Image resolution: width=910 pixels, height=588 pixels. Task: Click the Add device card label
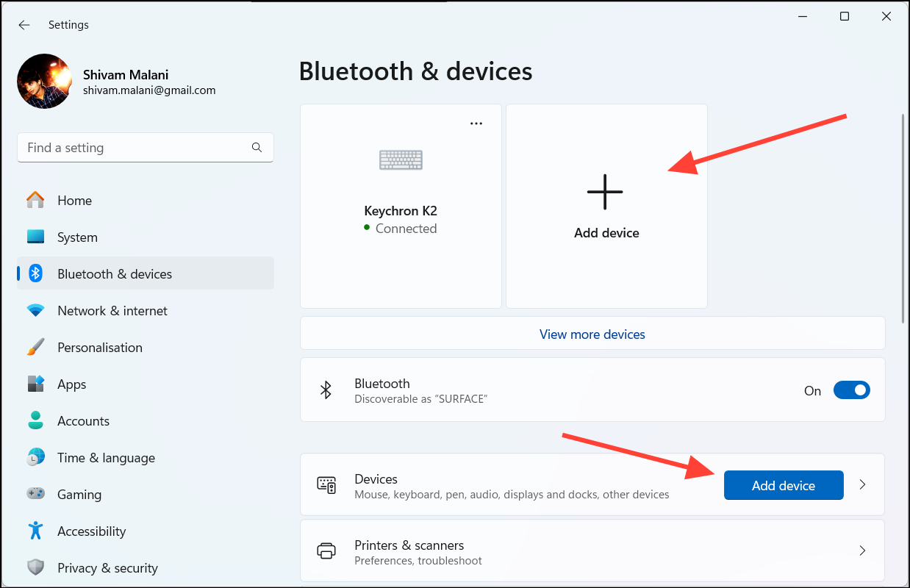tap(606, 233)
